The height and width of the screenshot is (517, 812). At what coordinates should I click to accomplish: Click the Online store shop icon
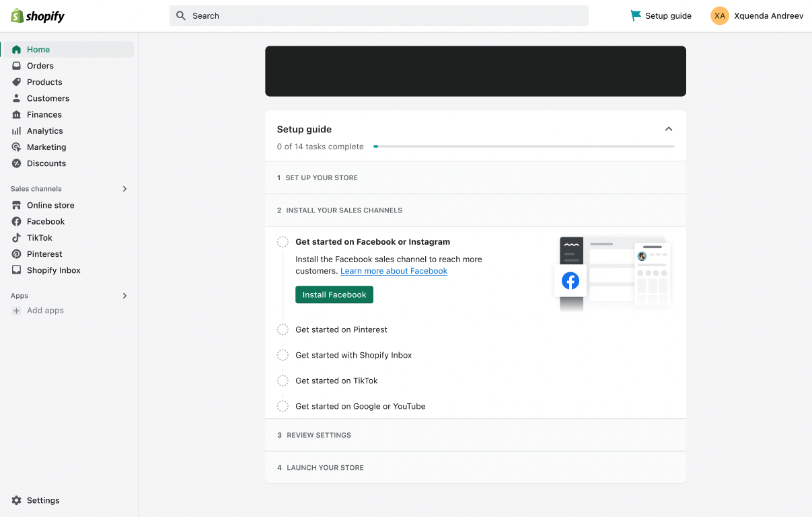[17, 205]
